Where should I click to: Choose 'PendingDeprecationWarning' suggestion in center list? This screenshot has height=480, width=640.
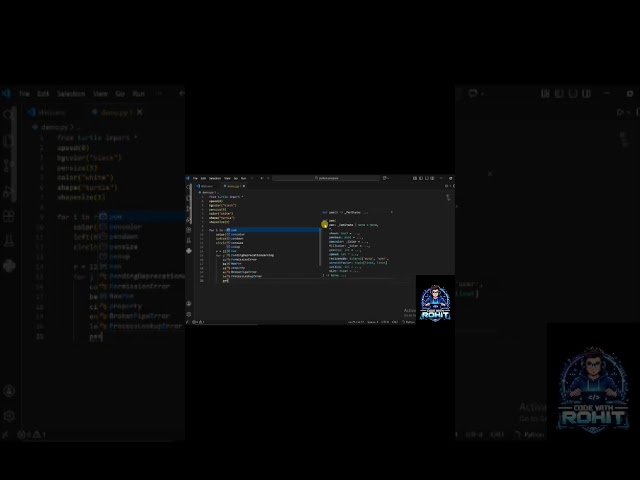(273, 256)
